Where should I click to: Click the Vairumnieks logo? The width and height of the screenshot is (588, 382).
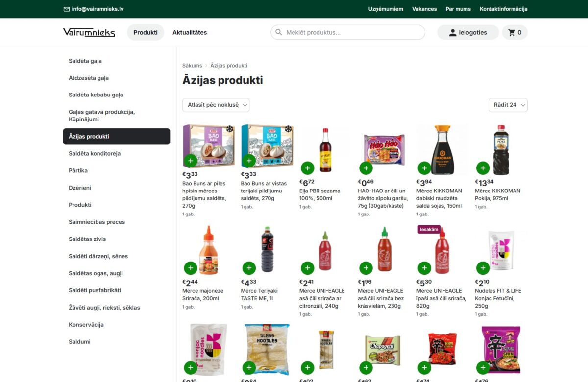click(x=88, y=32)
